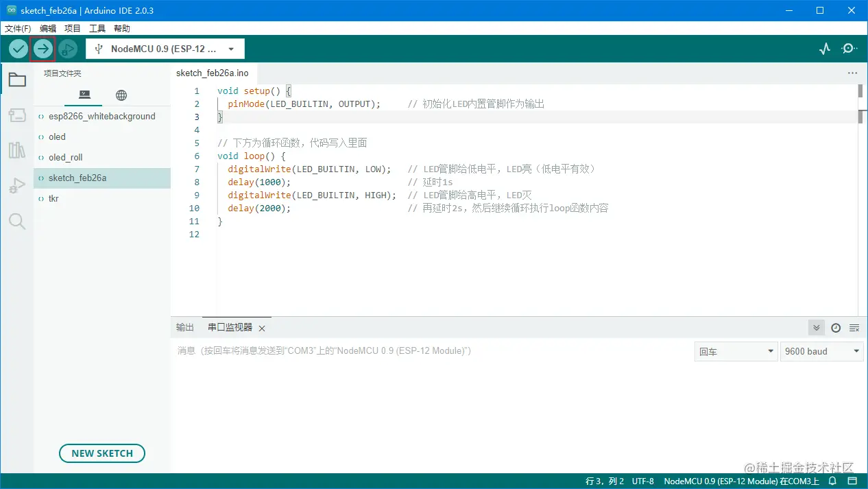Click digitalWrite(LED_BUILTIN, LOW) line
The width and height of the screenshot is (868, 489).
pyautogui.click(x=309, y=169)
